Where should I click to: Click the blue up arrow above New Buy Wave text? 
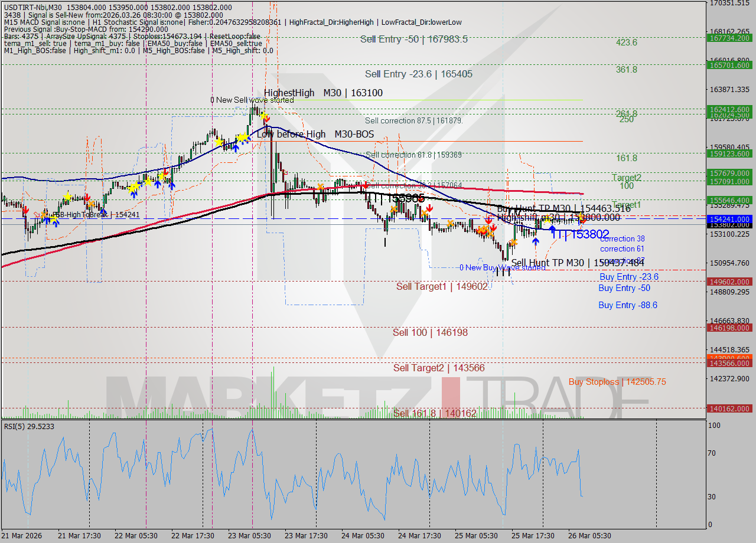536,241
